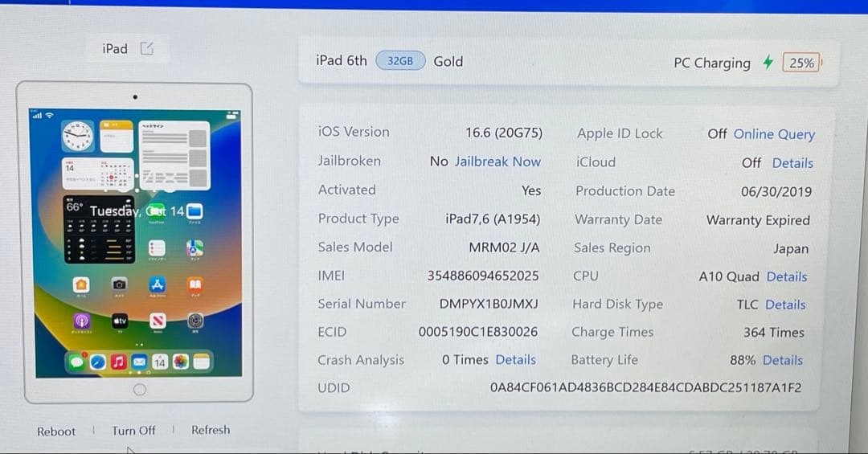The height and width of the screenshot is (454, 868).
Task: Open the Online Query link for Apple ID Lock
Action: point(774,134)
